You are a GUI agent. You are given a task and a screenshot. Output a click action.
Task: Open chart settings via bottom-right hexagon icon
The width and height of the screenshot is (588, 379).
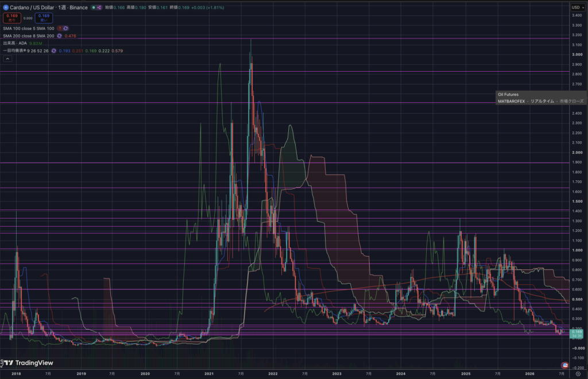pyautogui.click(x=578, y=374)
